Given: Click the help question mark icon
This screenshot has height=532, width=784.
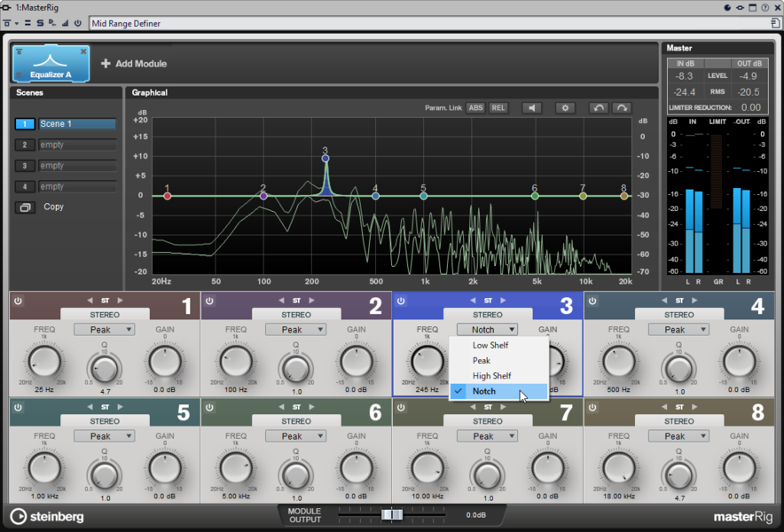Looking at the screenshot, I should [x=765, y=7].
